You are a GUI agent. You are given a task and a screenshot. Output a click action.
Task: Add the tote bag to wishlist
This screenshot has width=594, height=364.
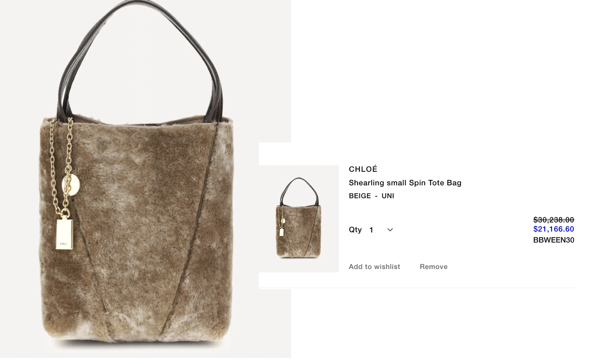click(374, 266)
